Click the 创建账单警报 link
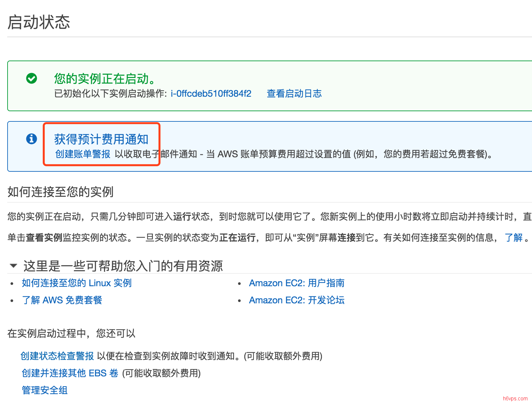 coord(83,154)
